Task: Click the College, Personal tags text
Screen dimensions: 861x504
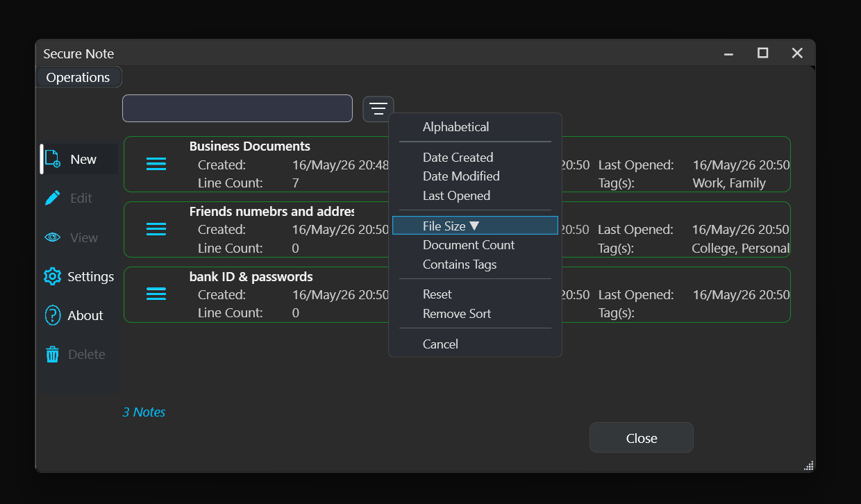Action: (x=740, y=248)
